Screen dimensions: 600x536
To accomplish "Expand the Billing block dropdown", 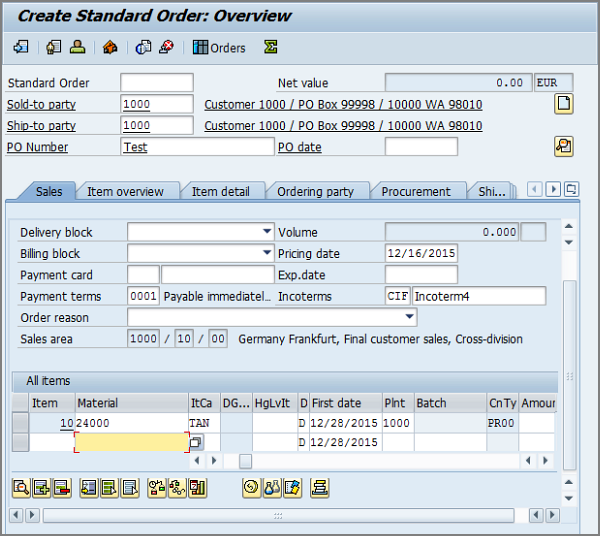I will [x=266, y=254].
